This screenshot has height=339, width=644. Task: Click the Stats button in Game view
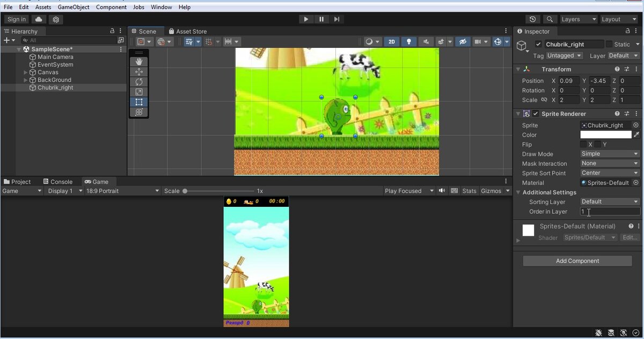point(469,191)
